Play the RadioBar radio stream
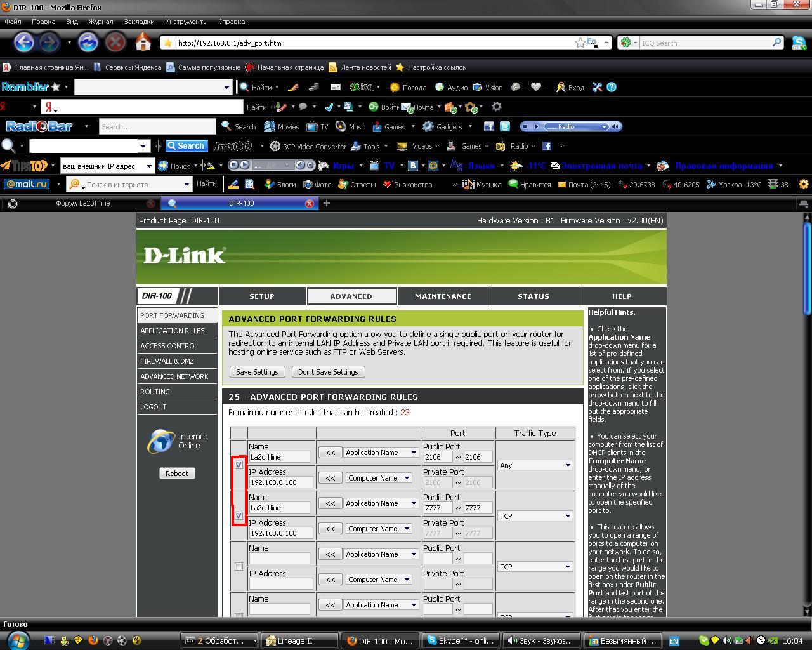The width and height of the screenshot is (812, 650). pos(537,126)
